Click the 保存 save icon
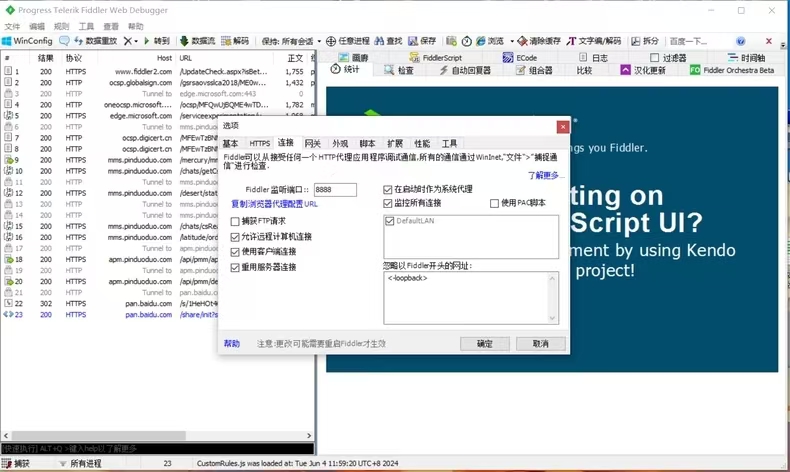 pos(413,41)
